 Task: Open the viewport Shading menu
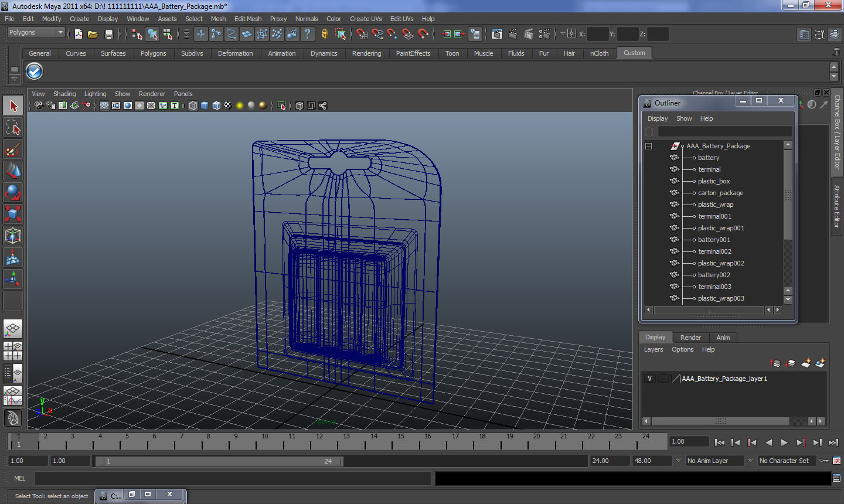click(64, 94)
